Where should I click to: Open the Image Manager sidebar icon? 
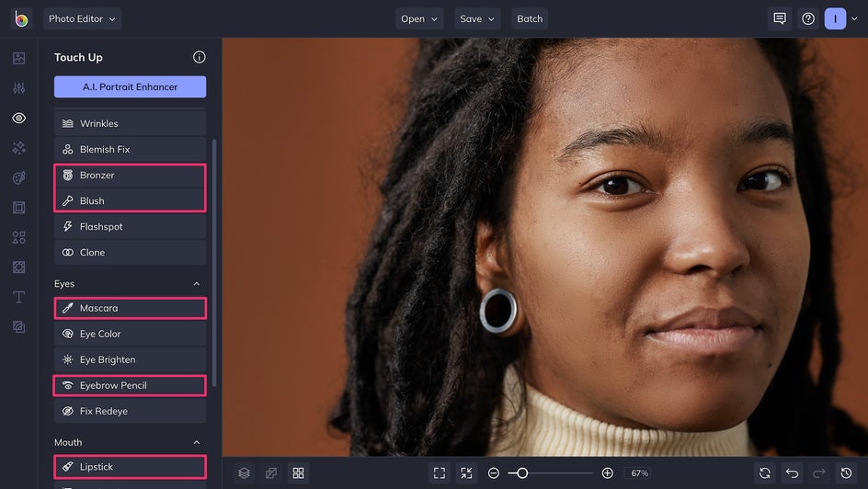[18, 58]
